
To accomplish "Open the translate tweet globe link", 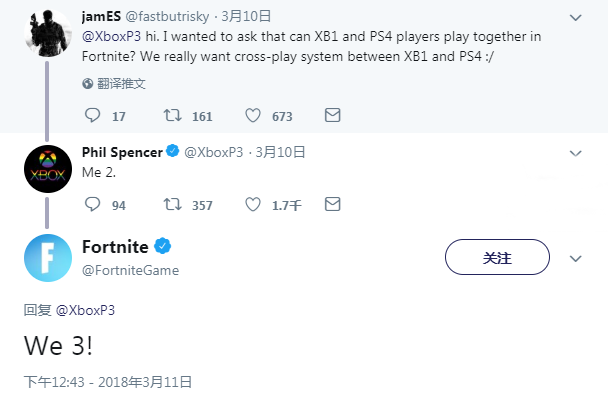I will click(x=114, y=83).
